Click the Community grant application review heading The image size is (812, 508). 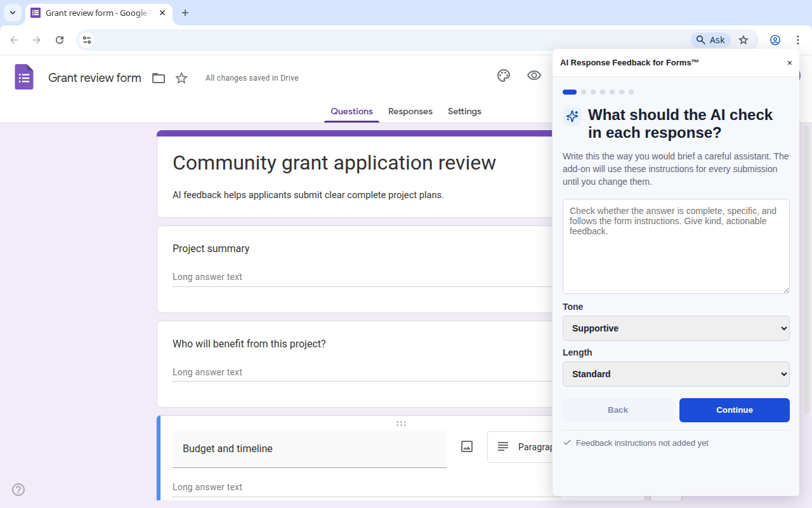click(x=334, y=163)
